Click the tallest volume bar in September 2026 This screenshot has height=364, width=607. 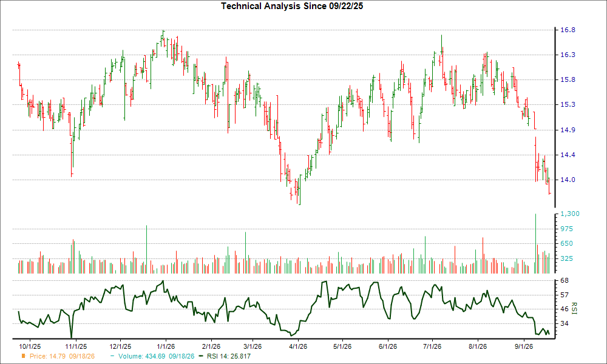point(535,244)
